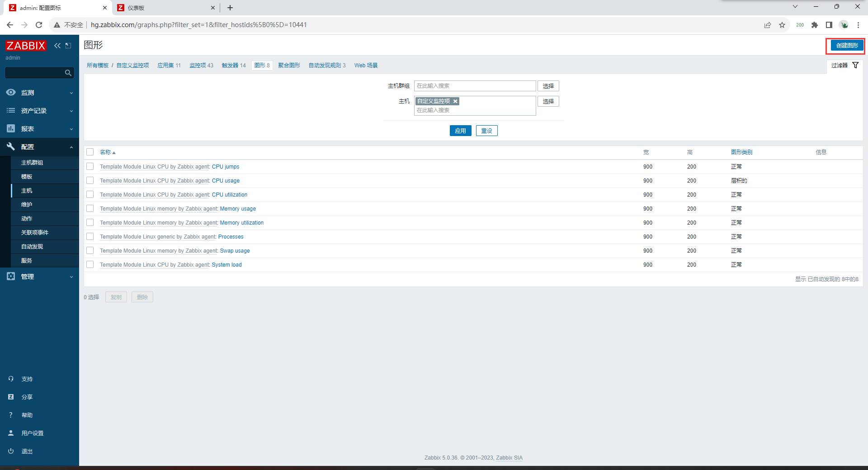This screenshot has height=470, width=868.
Task: Click the 重设 filter button
Action: 486,131
